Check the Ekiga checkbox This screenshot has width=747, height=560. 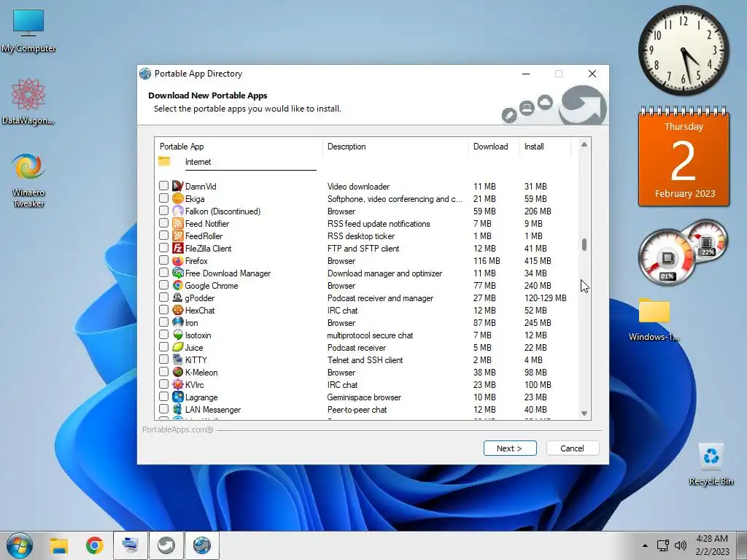click(163, 198)
